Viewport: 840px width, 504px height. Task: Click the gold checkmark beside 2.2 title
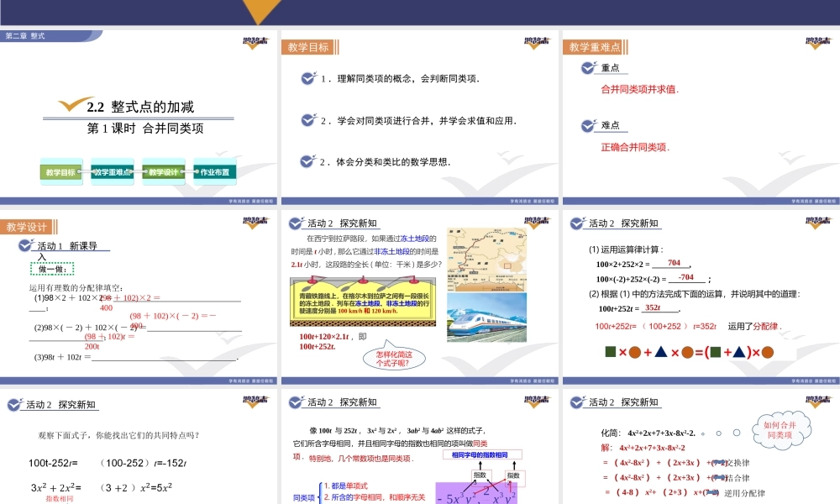tap(74, 105)
